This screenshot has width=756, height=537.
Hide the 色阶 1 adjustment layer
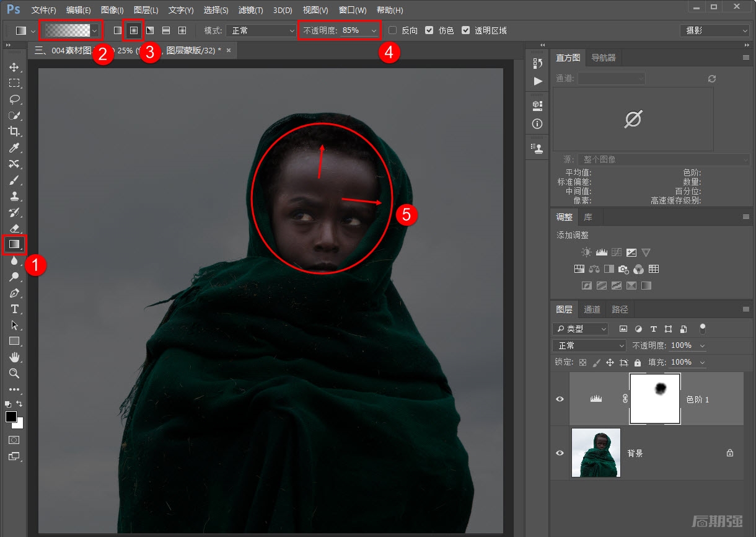(x=560, y=399)
